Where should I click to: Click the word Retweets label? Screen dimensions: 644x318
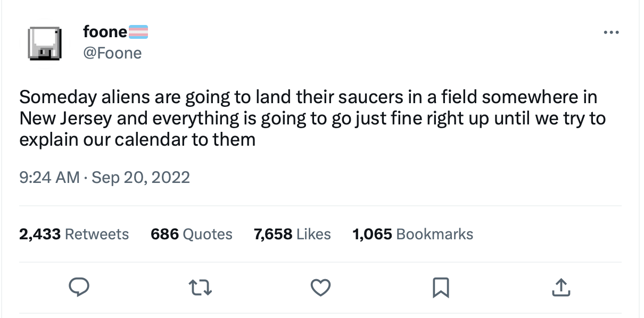click(96, 234)
